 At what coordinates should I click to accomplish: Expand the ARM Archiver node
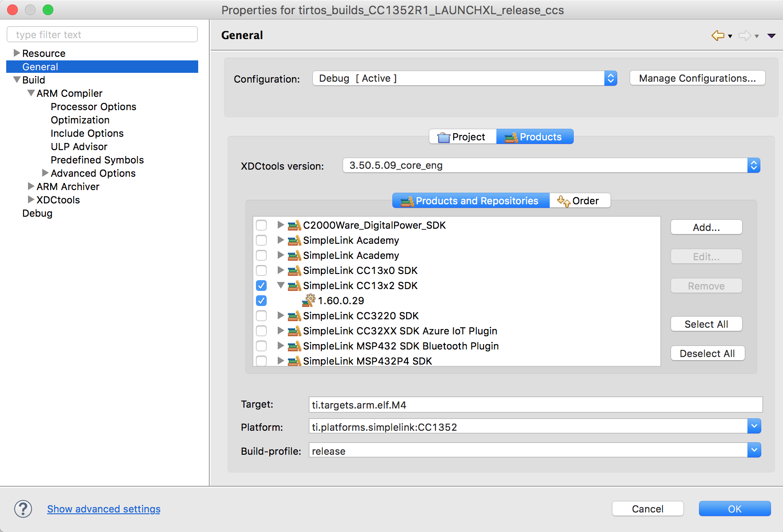31,186
